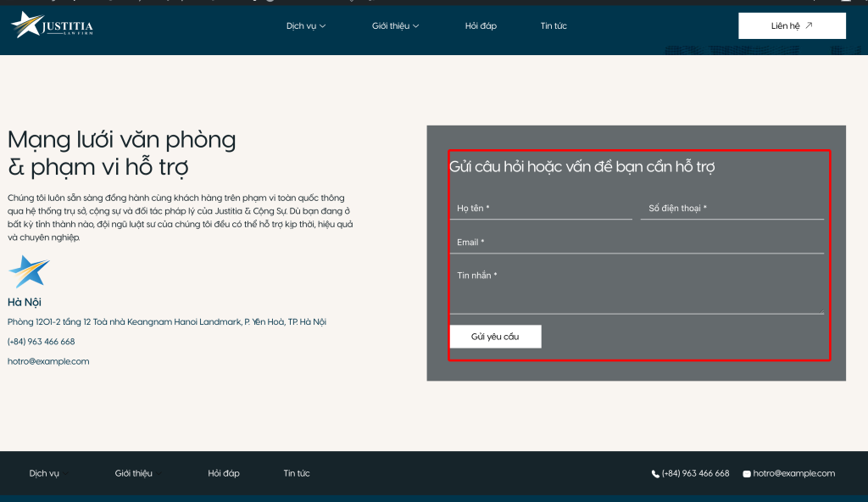
Task: Click the Justitia logo in the header
Action: [52, 25]
